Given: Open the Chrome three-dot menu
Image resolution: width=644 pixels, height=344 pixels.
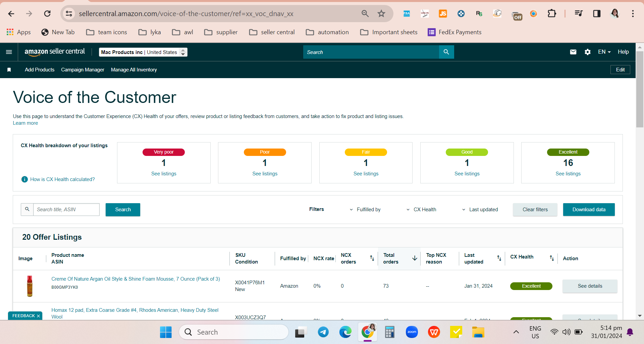Looking at the screenshot, I should [x=633, y=13].
